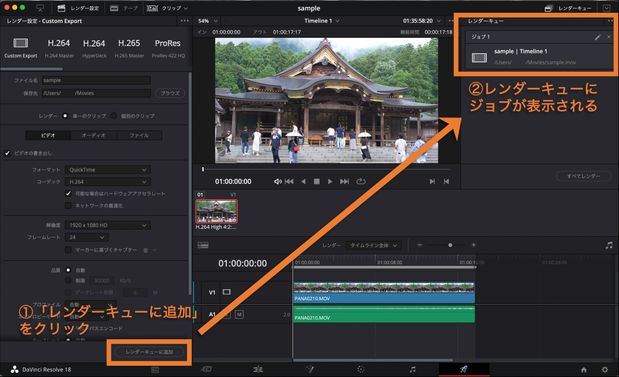Toggle the V1 track monitor icon
This screenshot has height=377, width=619.
(x=226, y=292)
